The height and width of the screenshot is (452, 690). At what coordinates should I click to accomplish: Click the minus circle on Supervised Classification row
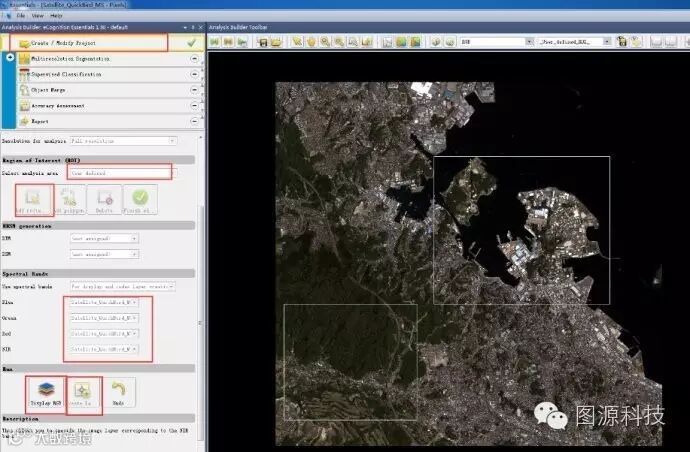194,74
